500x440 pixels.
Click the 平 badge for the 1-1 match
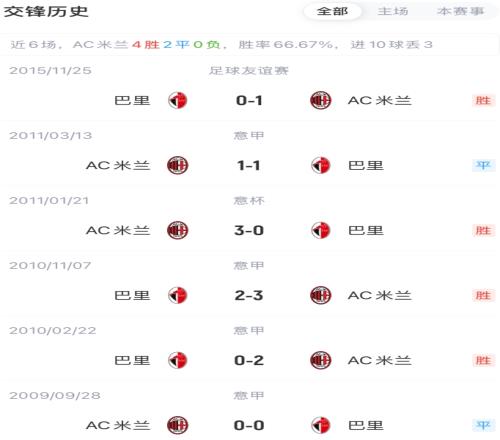coord(483,165)
